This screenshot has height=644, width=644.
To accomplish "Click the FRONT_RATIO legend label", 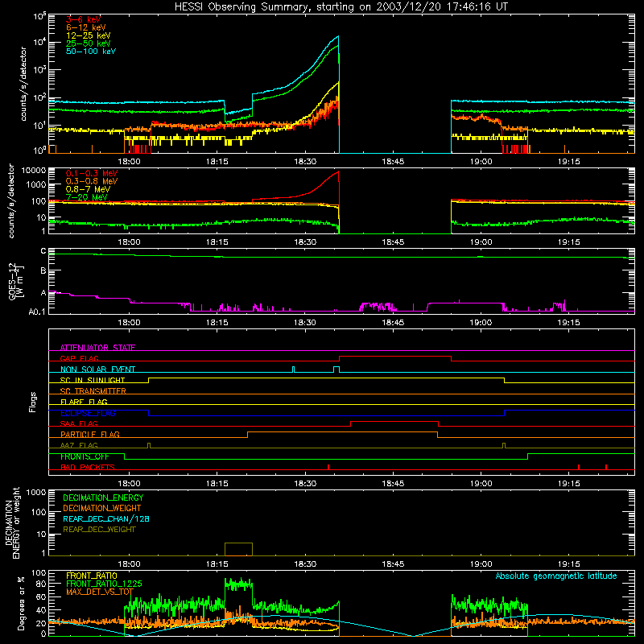I will [x=92, y=576].
